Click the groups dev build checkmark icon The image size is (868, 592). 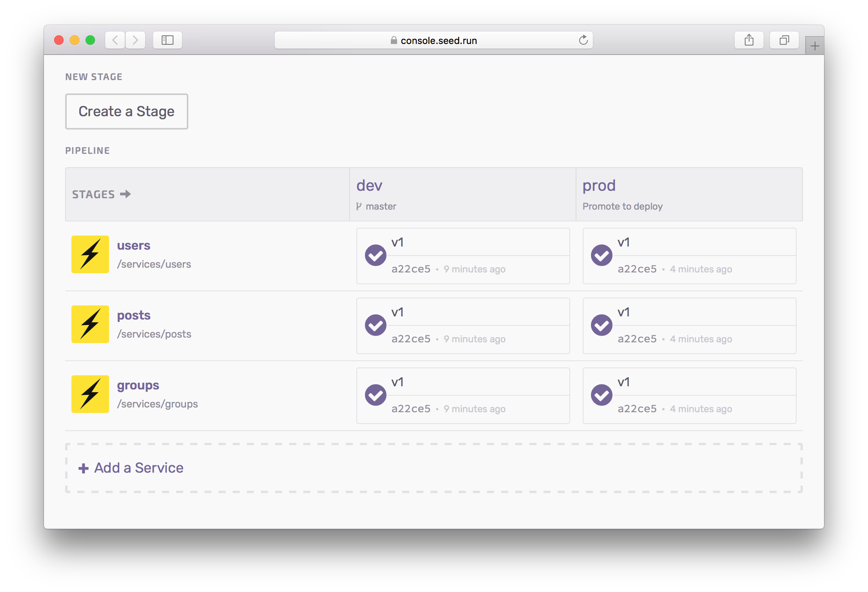(376, 395)
